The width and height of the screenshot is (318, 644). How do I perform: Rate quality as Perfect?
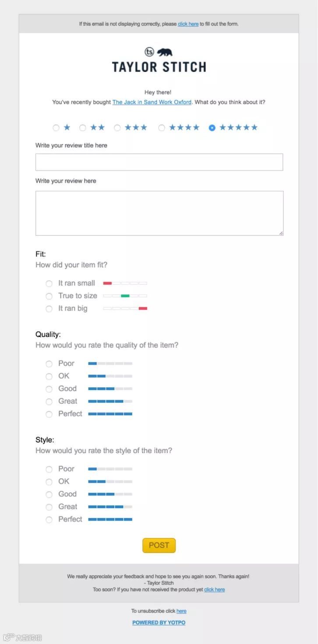coord(49,414)
